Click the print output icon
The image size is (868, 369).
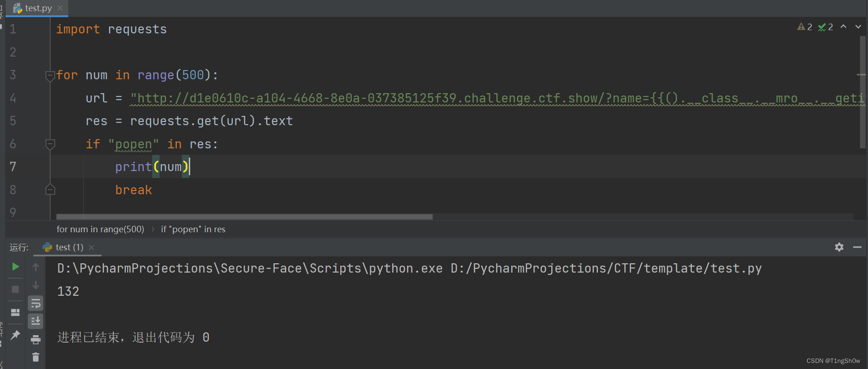tap(36, 340)
